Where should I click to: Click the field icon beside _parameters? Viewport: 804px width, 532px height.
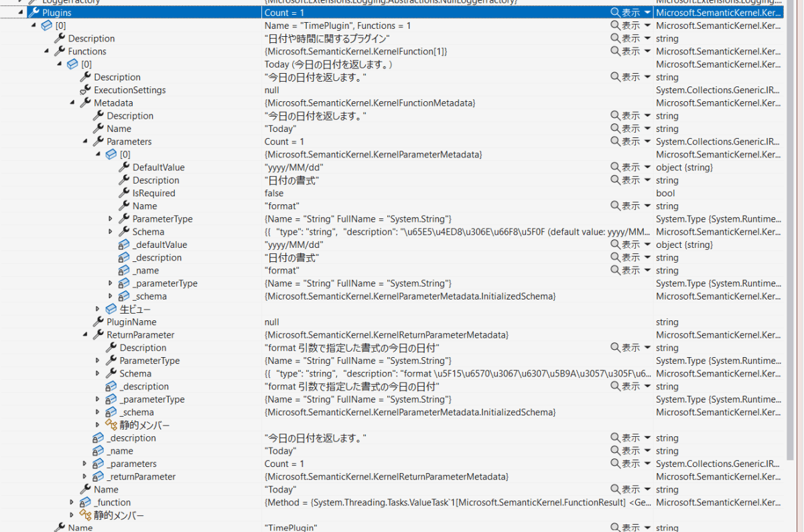pyautogui.click(x=98, y=464)
